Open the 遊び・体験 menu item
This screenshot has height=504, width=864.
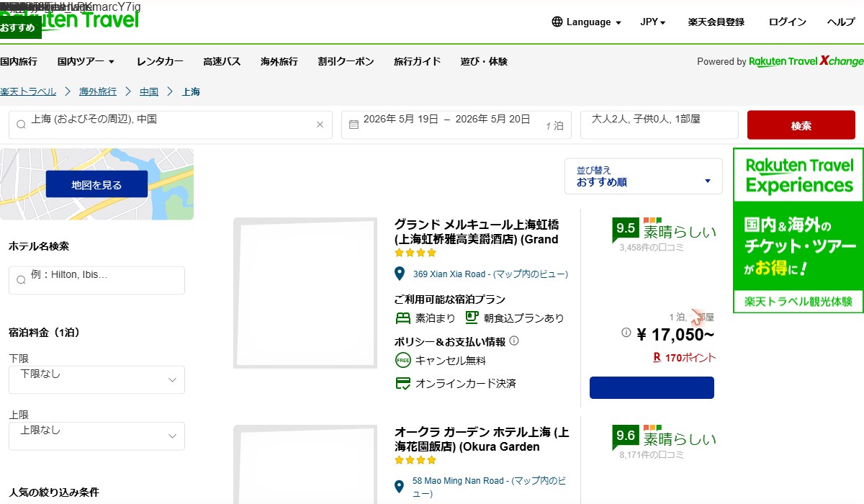484,61
